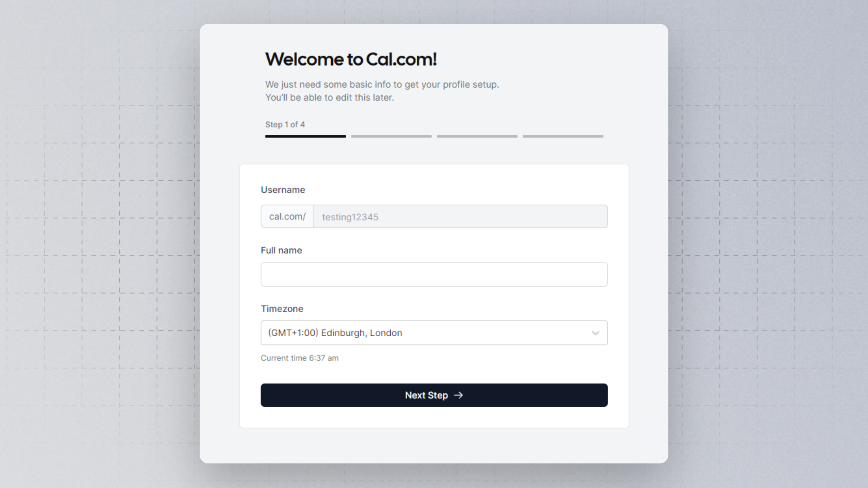Image resolution: width=868 pixels, height=488 pixels.
Task: Click the Welcome to Cal.com! heading
Action: tap(351, 59)
